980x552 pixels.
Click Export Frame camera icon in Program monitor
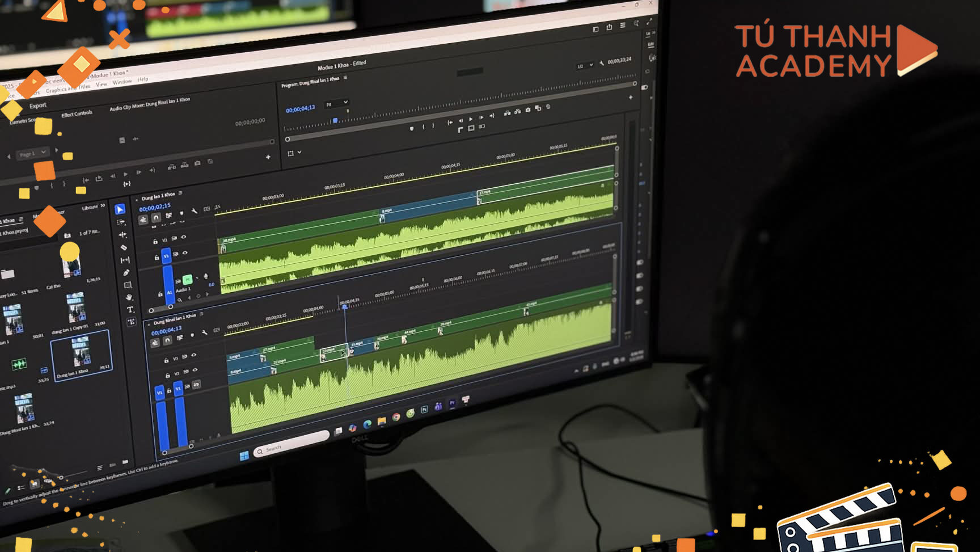tap(528, 109)
